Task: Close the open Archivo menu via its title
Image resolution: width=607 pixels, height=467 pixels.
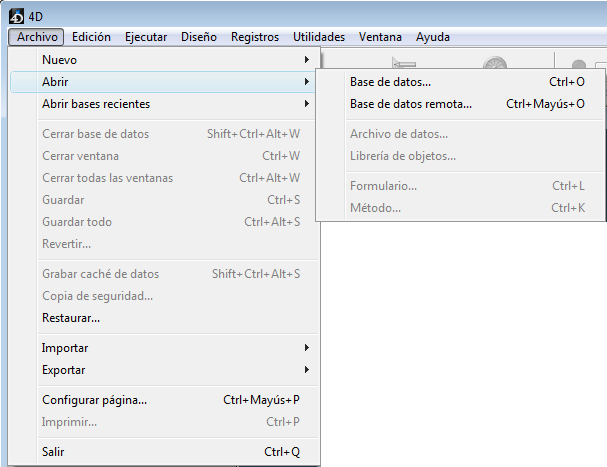Action: tap(39, 37)
